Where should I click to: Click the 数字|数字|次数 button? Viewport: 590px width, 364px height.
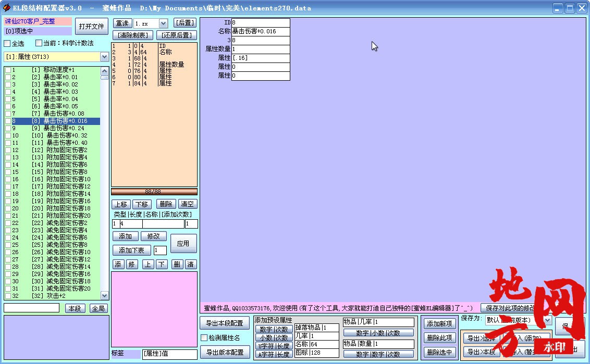(378, 354)
